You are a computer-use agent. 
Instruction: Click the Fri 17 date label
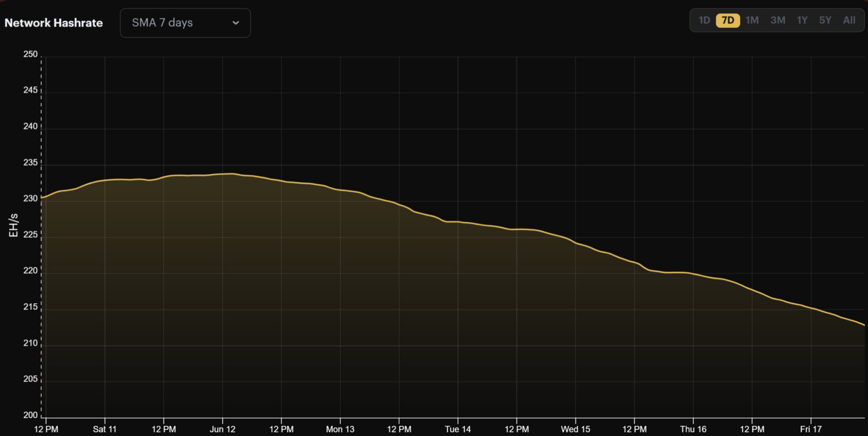pos(811,429)
